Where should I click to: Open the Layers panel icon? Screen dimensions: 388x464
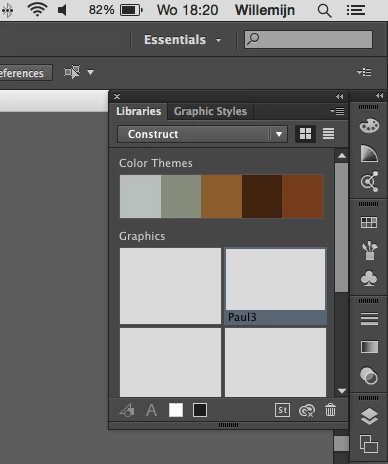pyautogui.click(x=369, y=416)
